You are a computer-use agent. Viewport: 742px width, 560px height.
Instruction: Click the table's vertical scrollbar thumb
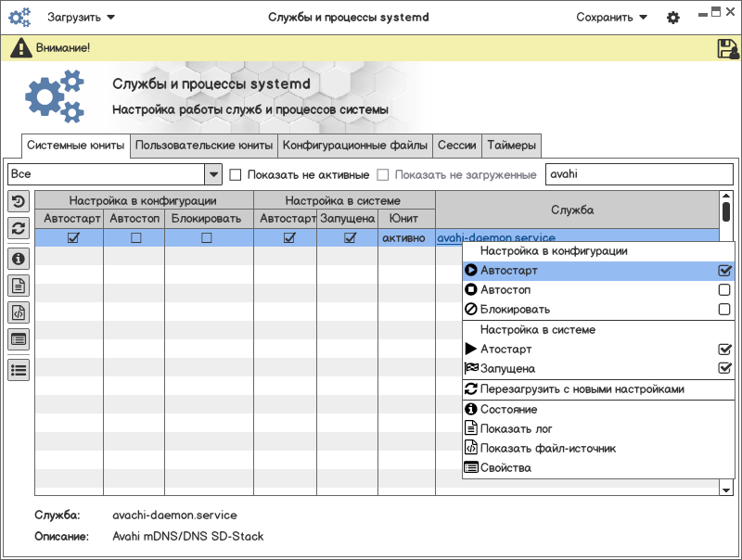point(726,212)
